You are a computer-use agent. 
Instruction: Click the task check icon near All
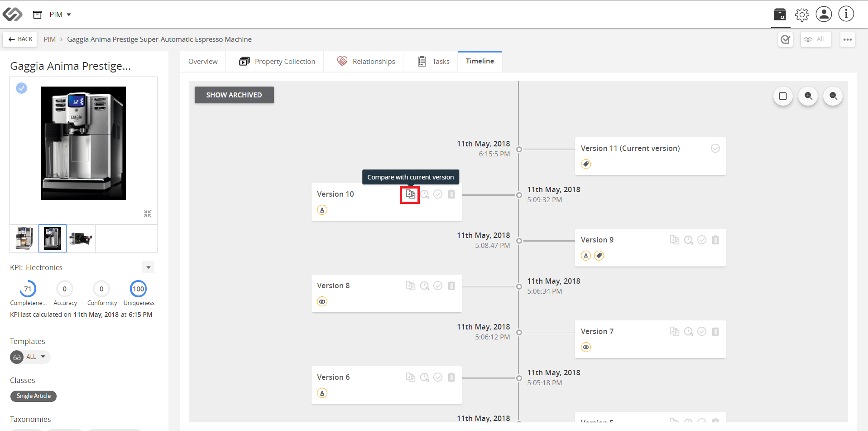click(x=786, y=39)
